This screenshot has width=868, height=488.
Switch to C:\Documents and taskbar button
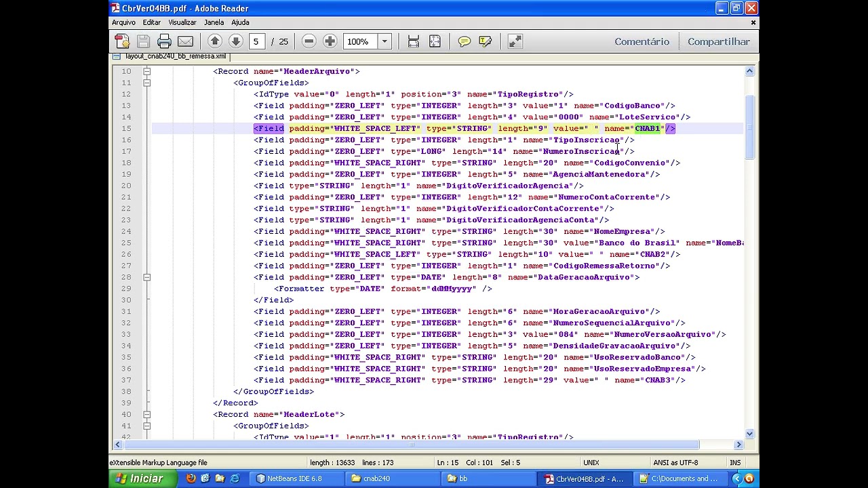[x=679, y=479]
